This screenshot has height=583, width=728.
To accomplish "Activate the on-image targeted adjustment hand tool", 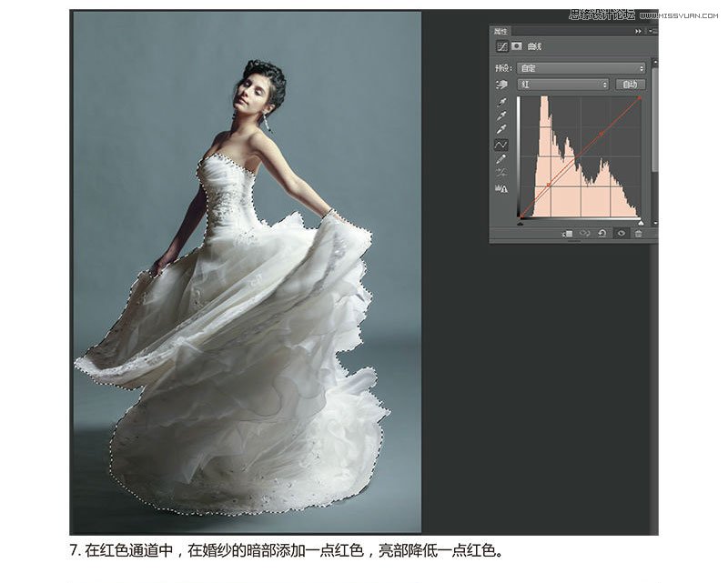I will coord(501,85).
